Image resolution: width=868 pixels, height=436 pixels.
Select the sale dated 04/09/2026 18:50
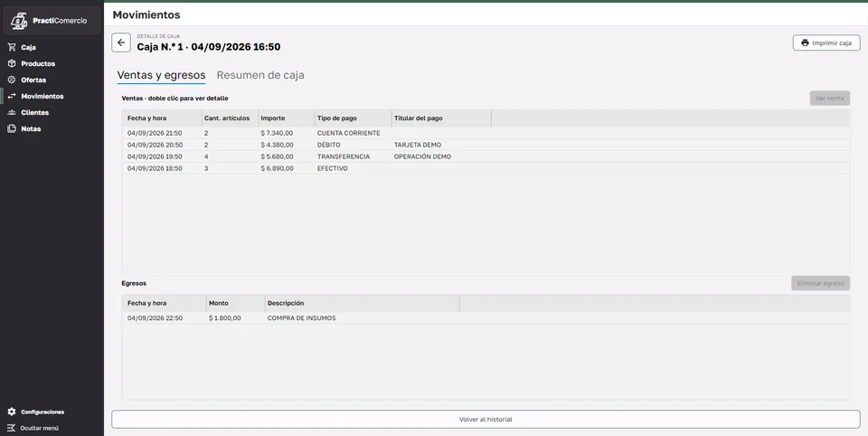[x=486, y=168]
